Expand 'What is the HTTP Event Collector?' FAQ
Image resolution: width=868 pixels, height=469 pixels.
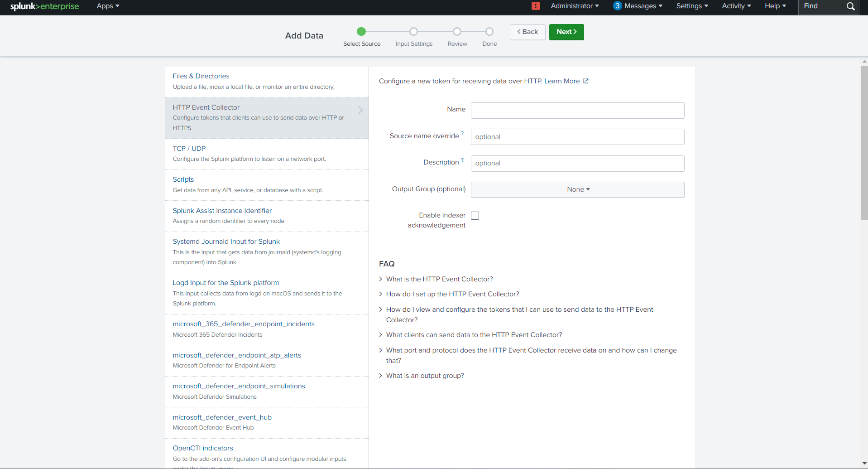(x=439, y=279)
